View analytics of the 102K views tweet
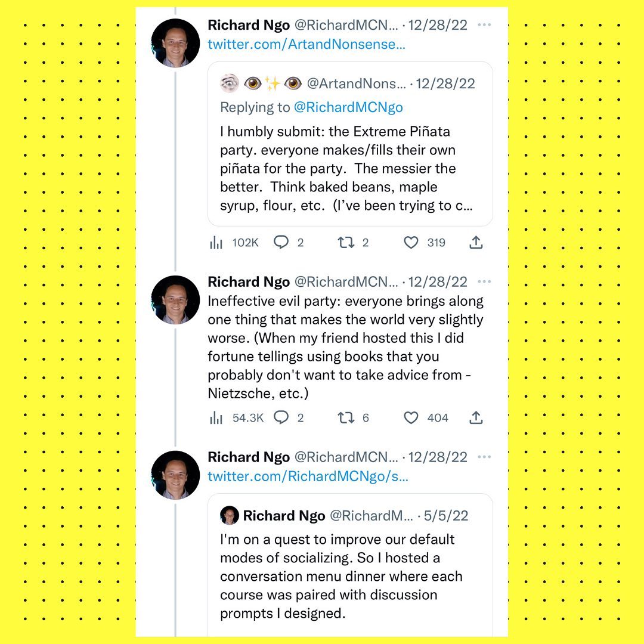Screen dimensions: 644x644 (216, 243)
